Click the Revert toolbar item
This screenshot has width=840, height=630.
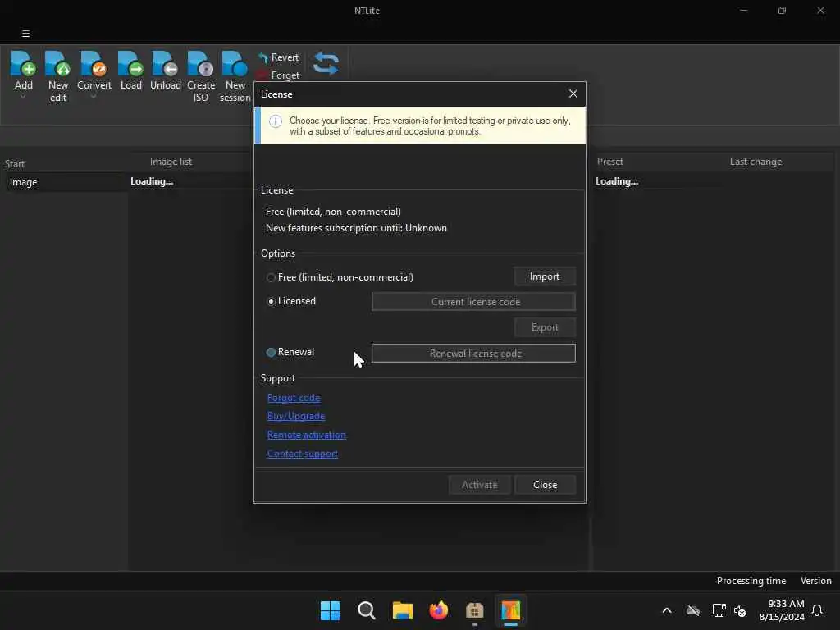click(278, 57)
